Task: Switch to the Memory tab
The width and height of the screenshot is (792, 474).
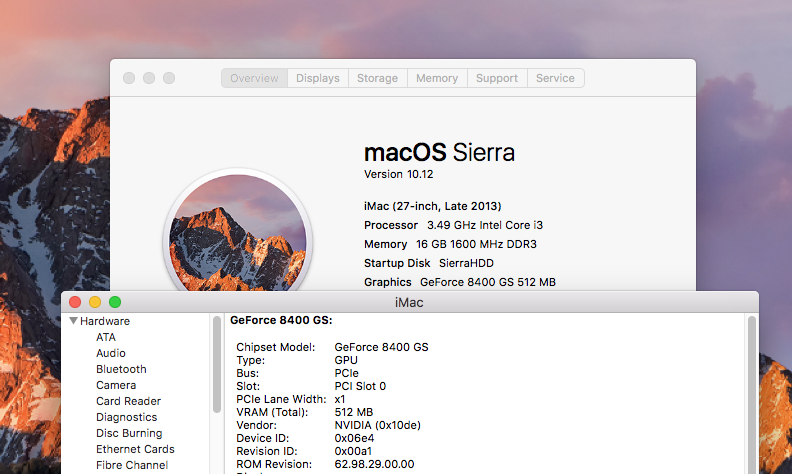Action: (x=437, y=78)
